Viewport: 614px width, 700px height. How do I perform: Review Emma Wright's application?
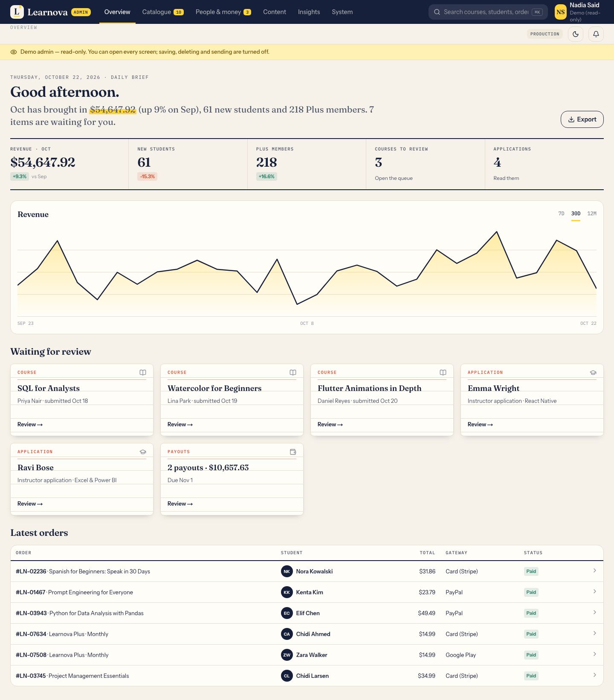[x=481, y=425]
